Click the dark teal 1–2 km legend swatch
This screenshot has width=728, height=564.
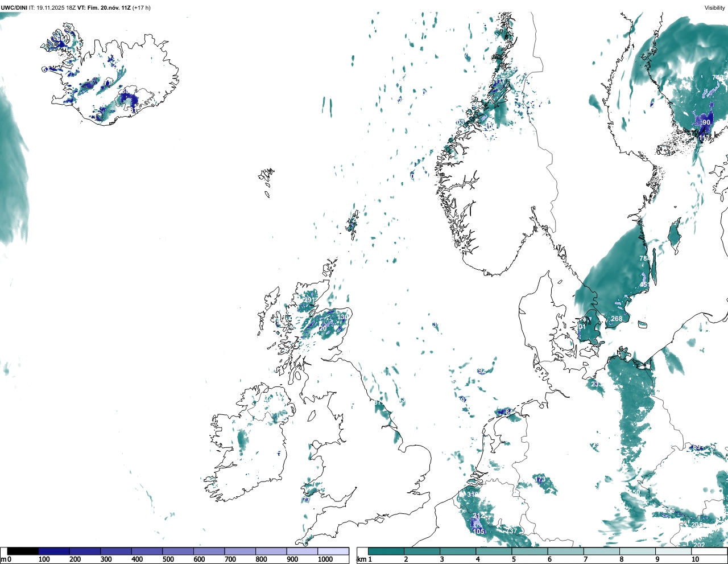coord(386,551)
